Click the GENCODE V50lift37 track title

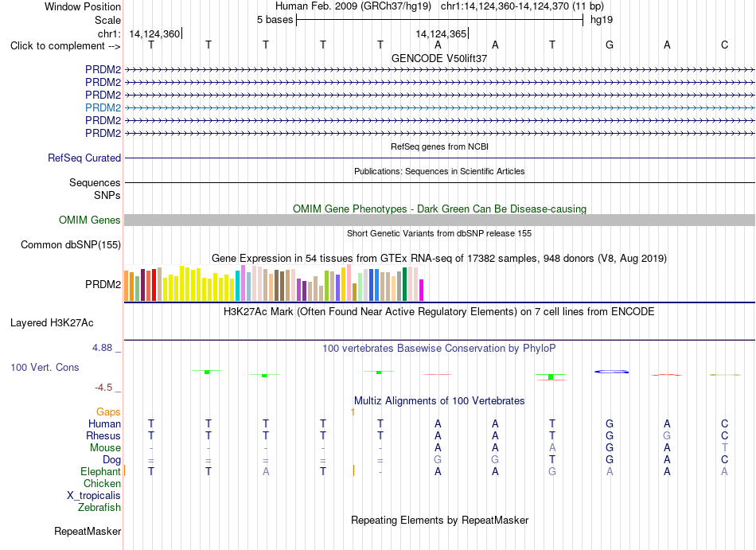tap(439, 58)
